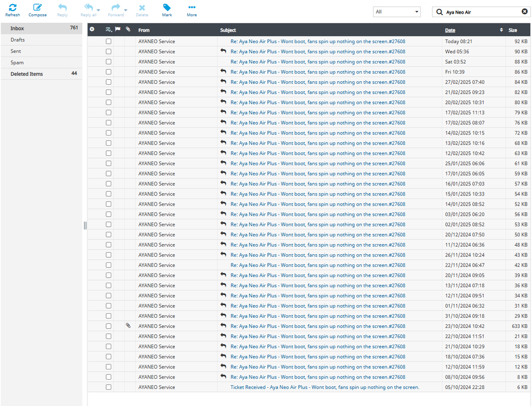Click the Forward toolbar icon
Screen dimensions: 532x406
[116, 8]
